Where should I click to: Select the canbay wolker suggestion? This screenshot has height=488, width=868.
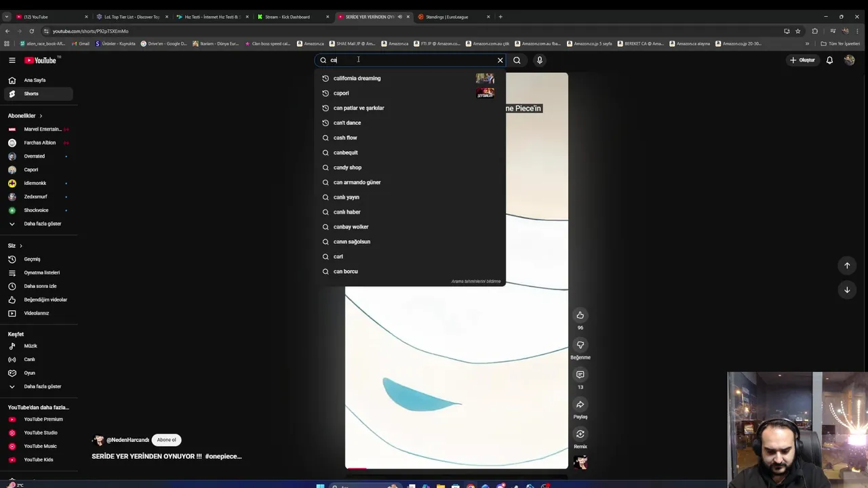tap(410, 227)
